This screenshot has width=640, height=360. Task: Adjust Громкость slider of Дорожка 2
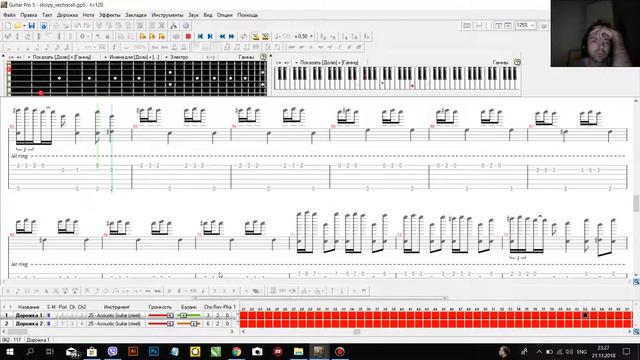(x=160, y=324)
